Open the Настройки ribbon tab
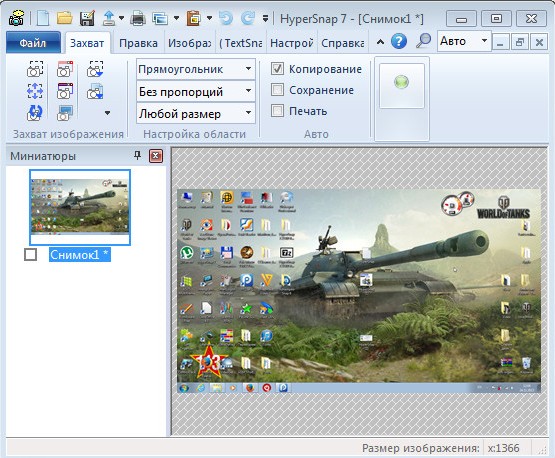The width and height of the screenshot is (555, 458). pos(292,43)
